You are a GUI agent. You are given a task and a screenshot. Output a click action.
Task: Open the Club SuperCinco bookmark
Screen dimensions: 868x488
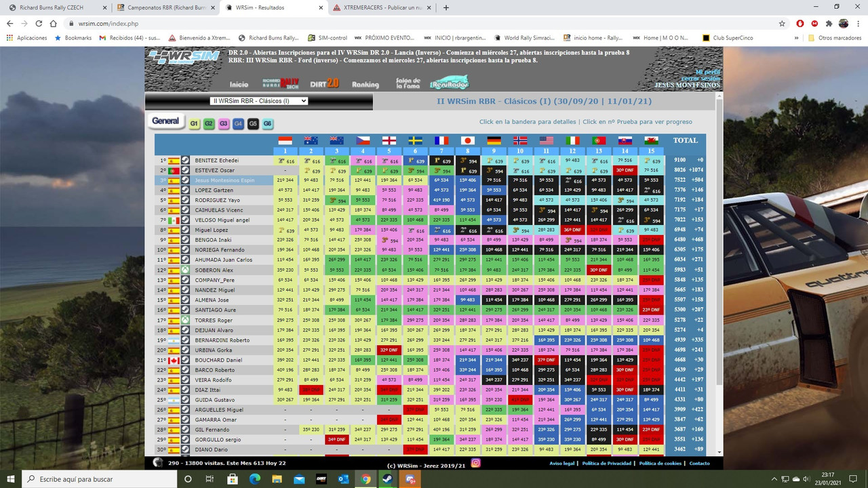tap(728, 38)
